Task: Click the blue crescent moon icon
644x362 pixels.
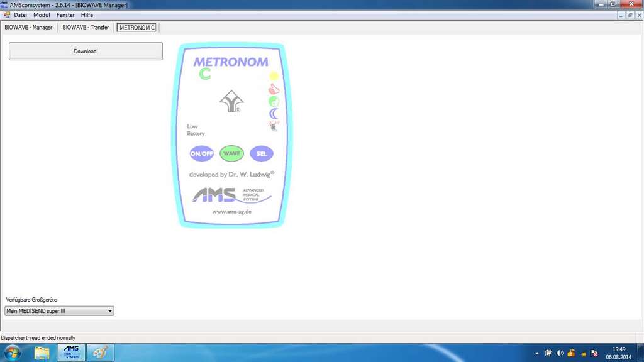Action: tap(274, 114)
